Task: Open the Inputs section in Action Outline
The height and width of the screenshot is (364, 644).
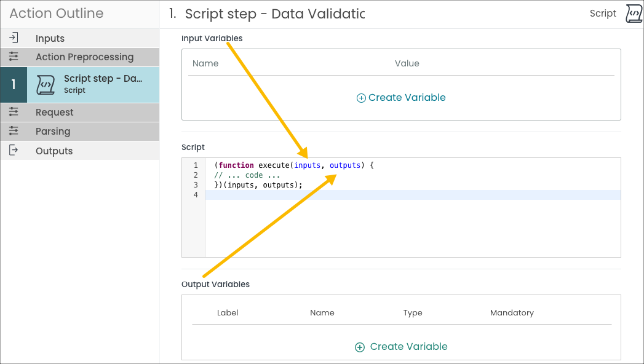Action: (x=50, y=38)
